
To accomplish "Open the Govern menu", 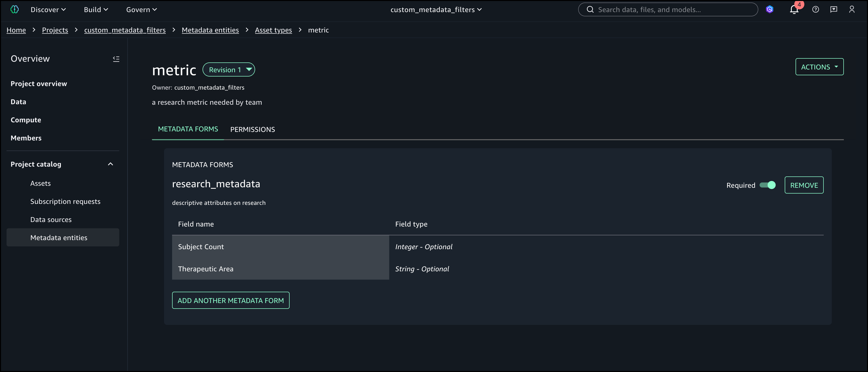I will [x=141, y=10].
